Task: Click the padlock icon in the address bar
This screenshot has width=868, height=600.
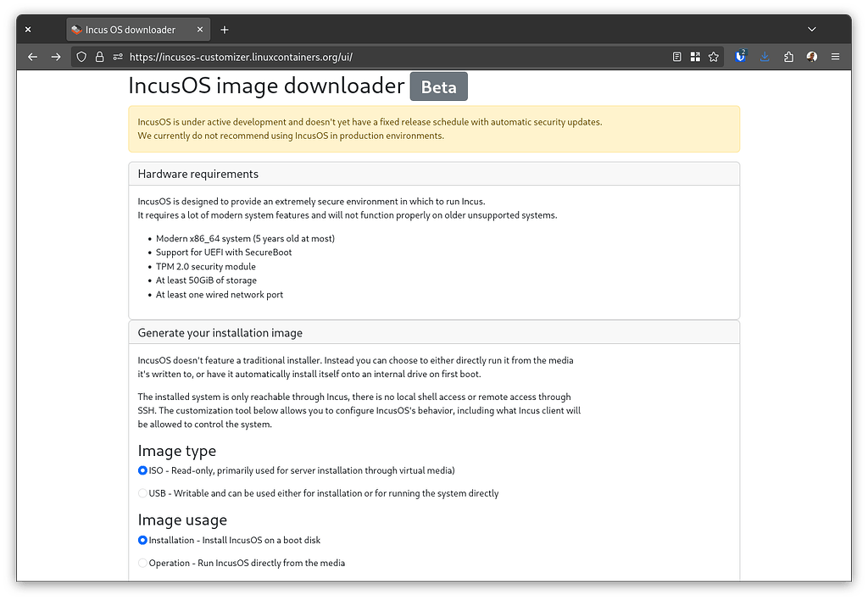Action: coord(100,57)
